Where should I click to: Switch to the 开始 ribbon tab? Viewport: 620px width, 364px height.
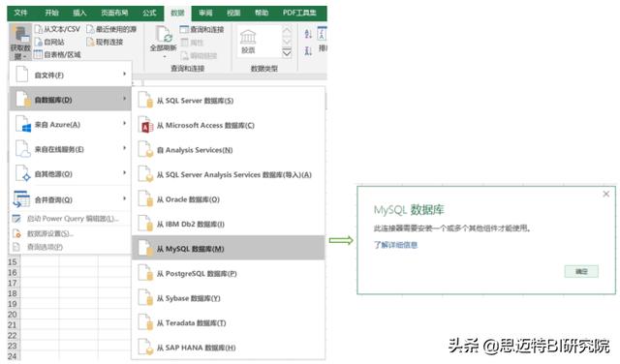point(51,13)
